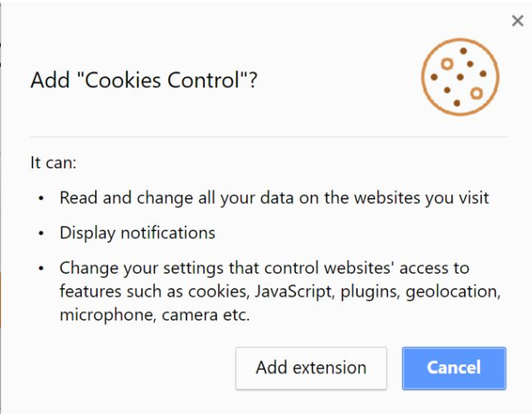Click the cookie extension icon
532x414 pixels.
pos(459,76)
